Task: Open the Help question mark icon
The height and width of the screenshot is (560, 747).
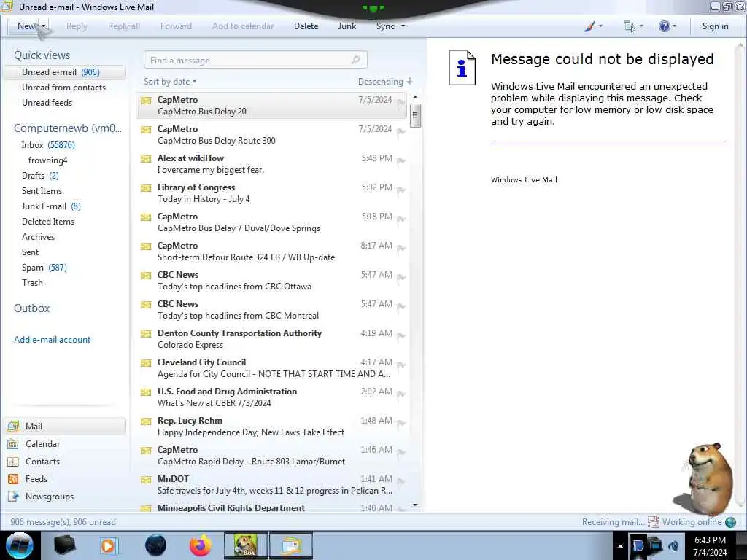Action: click(x=664, y=26)
